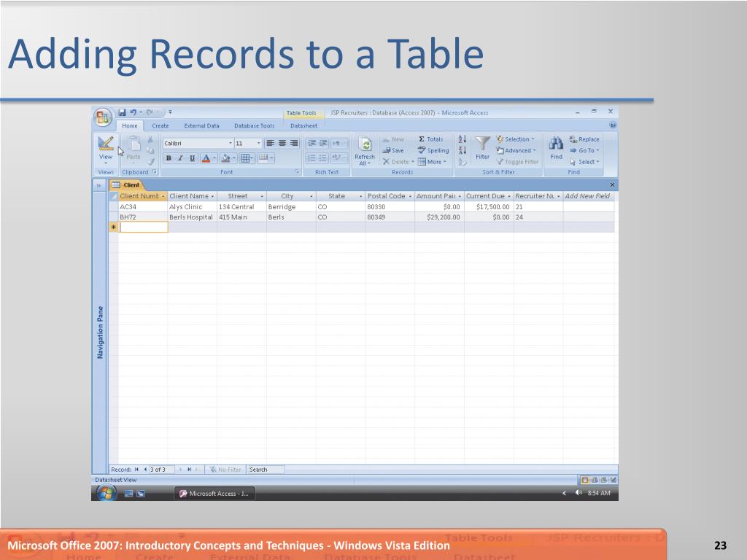Switch to Design View via status bar icon
The height and width of the screenshot is (560, 747).
(613, 480)
